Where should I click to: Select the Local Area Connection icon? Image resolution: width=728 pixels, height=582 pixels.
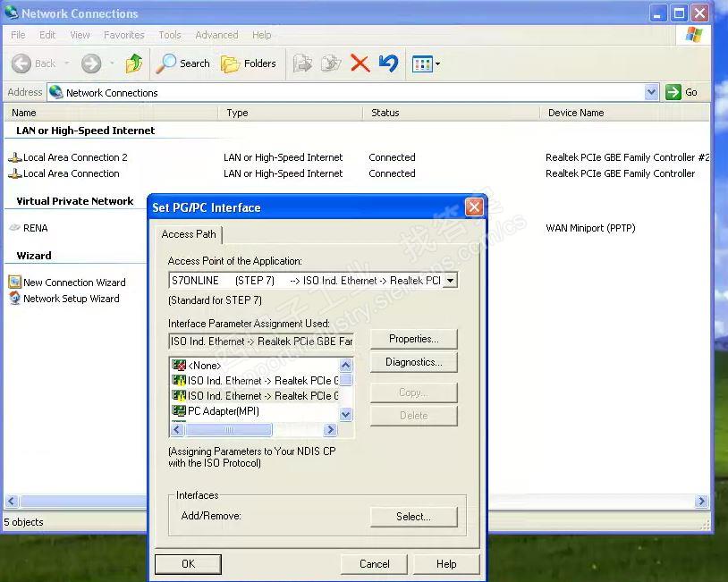pos(15,174)
